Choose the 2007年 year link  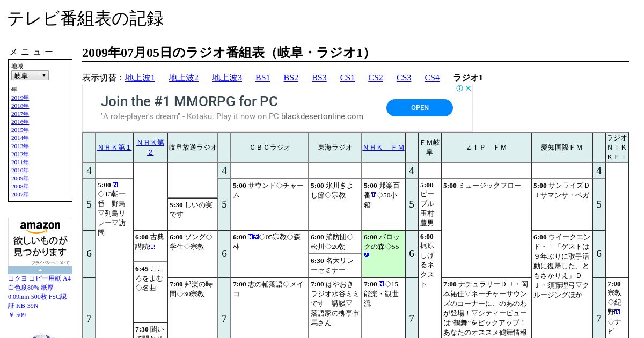click(20, 194)
